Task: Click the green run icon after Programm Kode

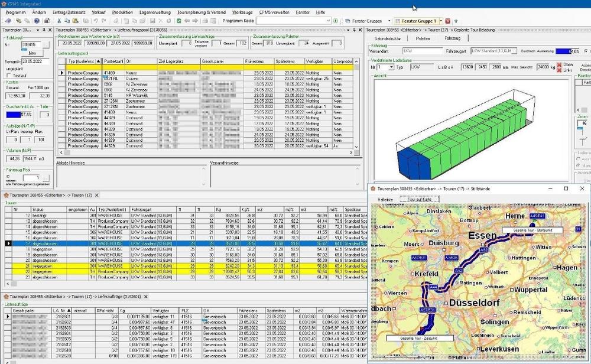Action: (336, 21)
